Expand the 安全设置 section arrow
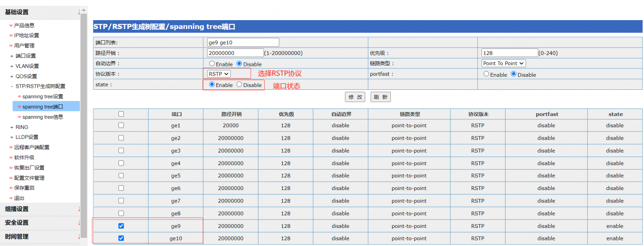The width and height of the screenshot is (644, 246). pyautogui.click(x=79, y=223)
